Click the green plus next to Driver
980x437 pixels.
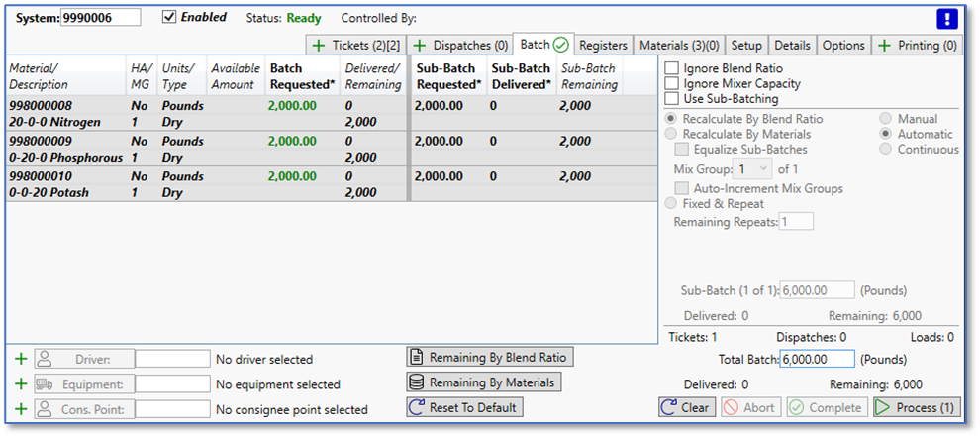pos(21,359)
